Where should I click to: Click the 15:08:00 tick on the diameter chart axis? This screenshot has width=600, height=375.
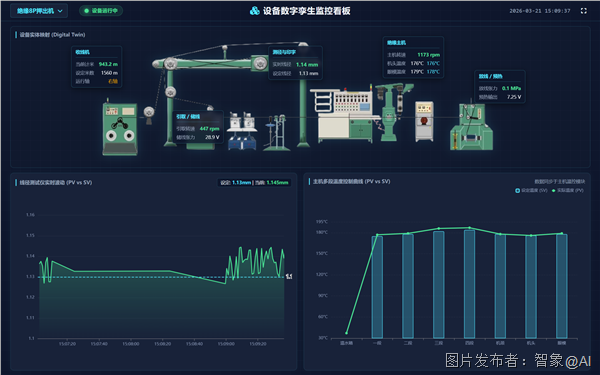(130, 344)
